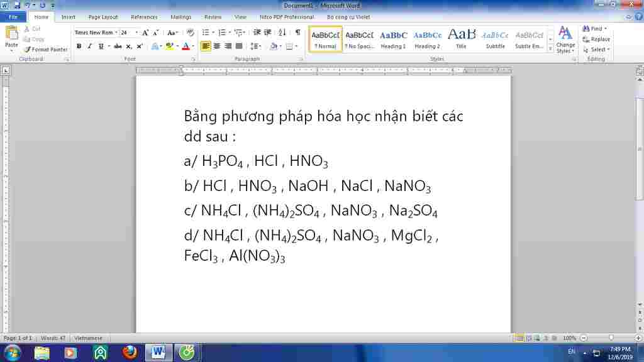Toggle bold formatting

point(79,46)
